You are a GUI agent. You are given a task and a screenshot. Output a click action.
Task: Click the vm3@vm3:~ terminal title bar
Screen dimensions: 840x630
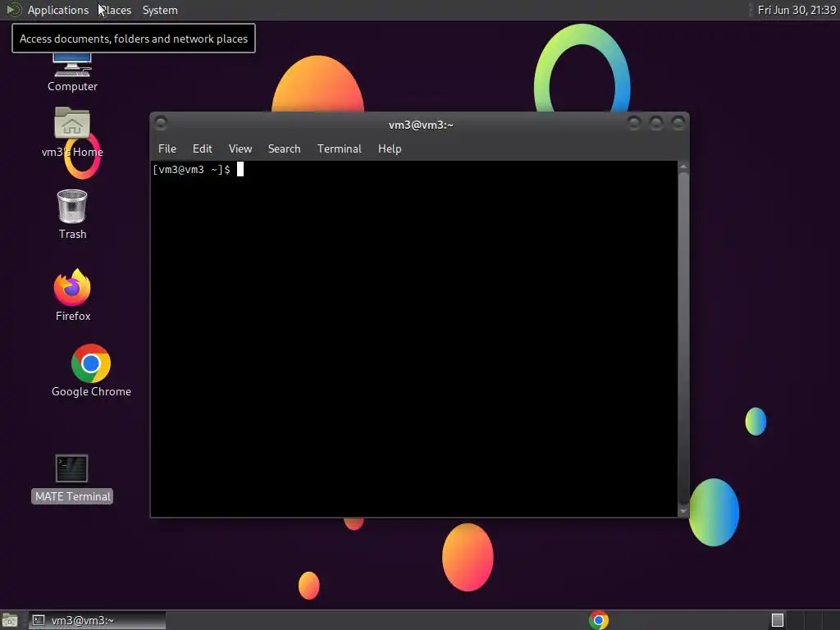421,125
